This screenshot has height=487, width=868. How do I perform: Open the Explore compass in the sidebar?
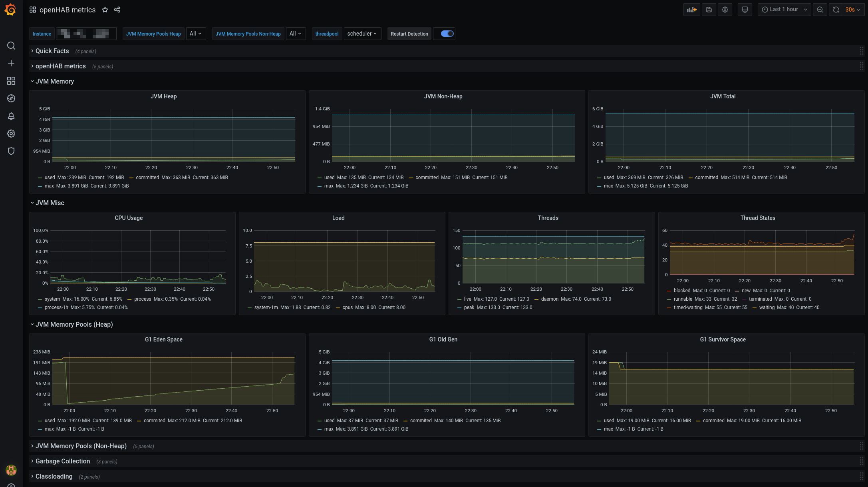pyautogui.click(x=11, y=98)
